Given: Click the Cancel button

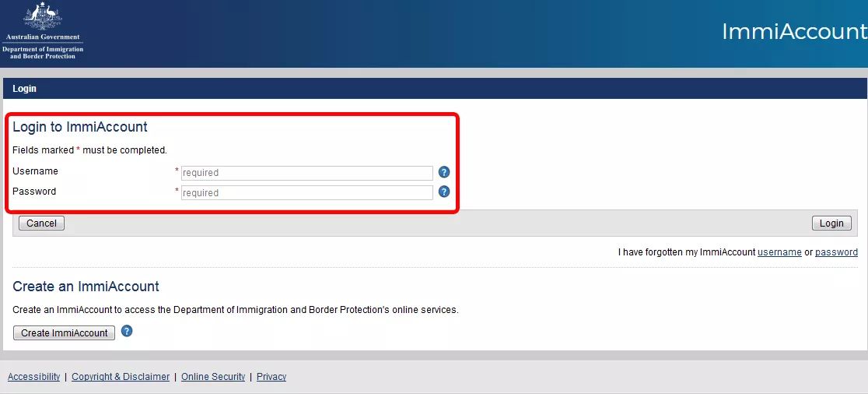Looking at the screenshot, I should (41, 223).
